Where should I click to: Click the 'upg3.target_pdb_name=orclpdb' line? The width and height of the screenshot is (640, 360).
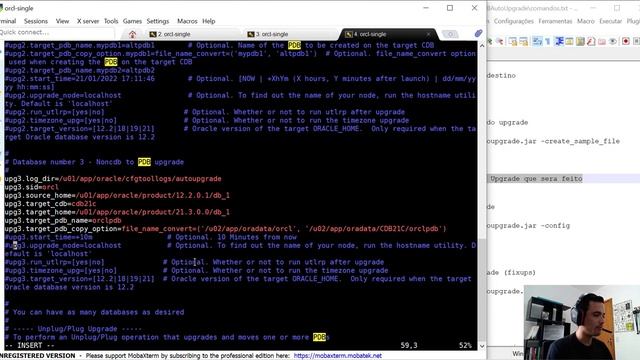tap(63, 220)
